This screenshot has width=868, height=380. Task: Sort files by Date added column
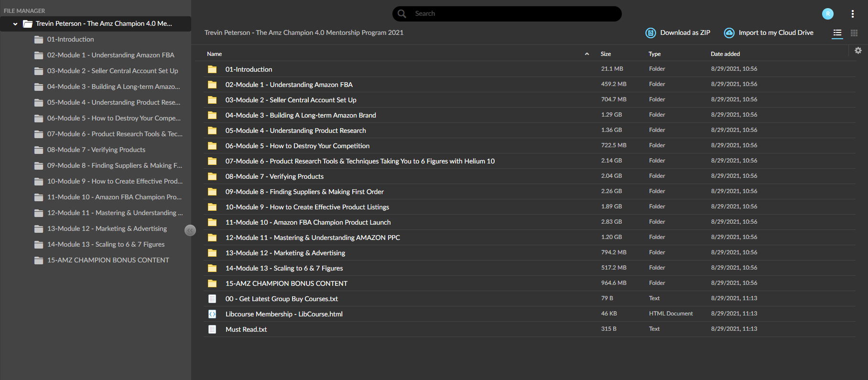(x=725, y=54)
